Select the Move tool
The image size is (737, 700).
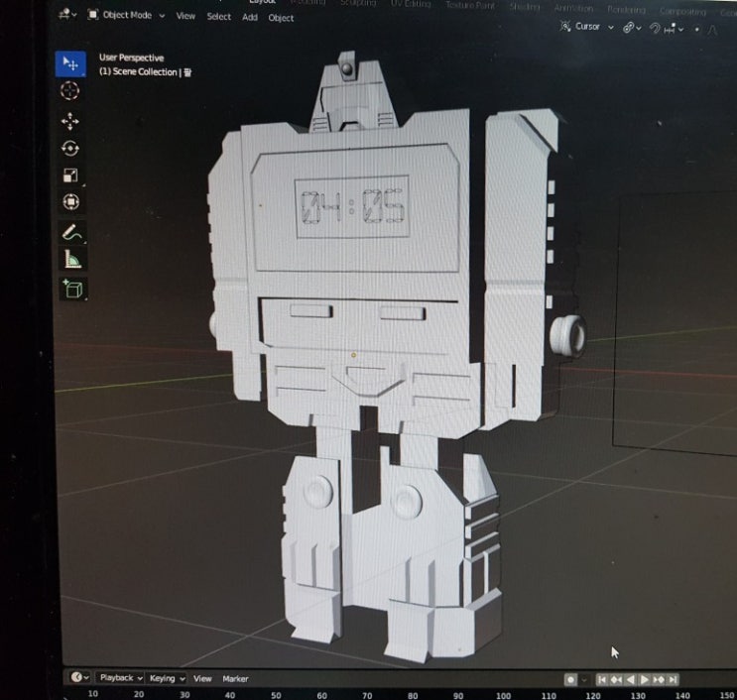click(70, 121)
